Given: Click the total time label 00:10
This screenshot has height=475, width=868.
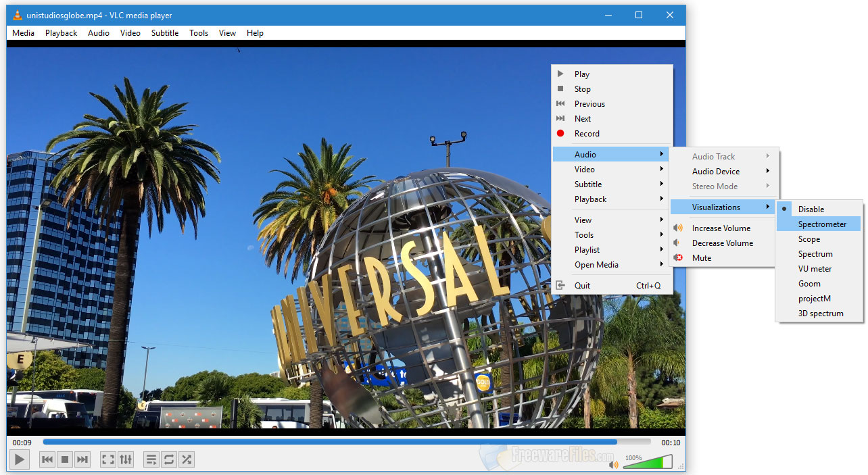Looking at the screenshot, I should [x=671, y=443].
